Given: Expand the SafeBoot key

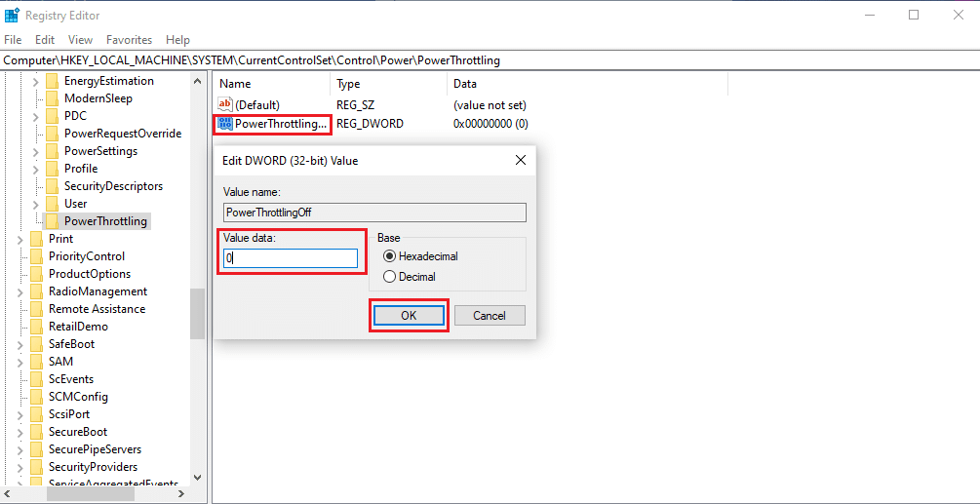Looking at the screenshot, I should click(20, 343).
